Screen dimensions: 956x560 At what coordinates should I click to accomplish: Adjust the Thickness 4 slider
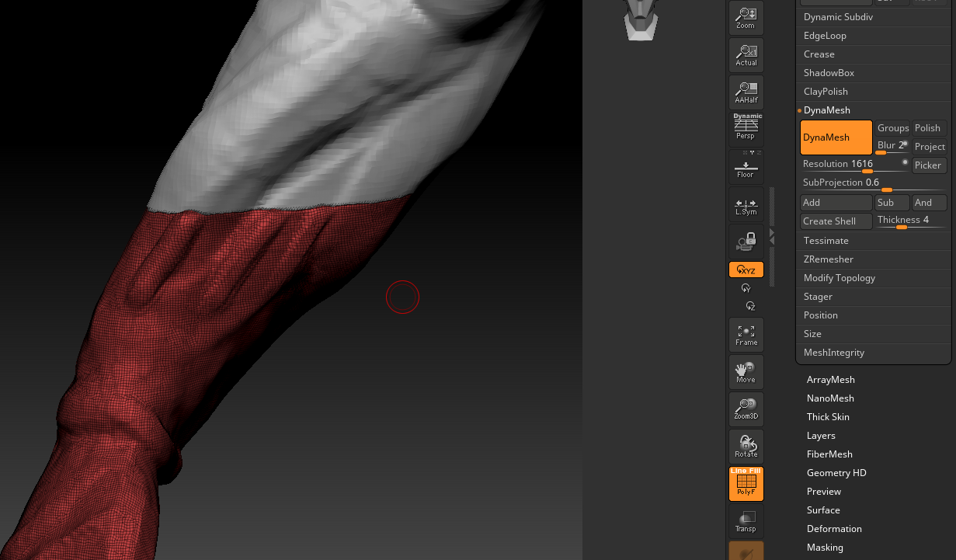pyautogui.click(x=911, y=221)
